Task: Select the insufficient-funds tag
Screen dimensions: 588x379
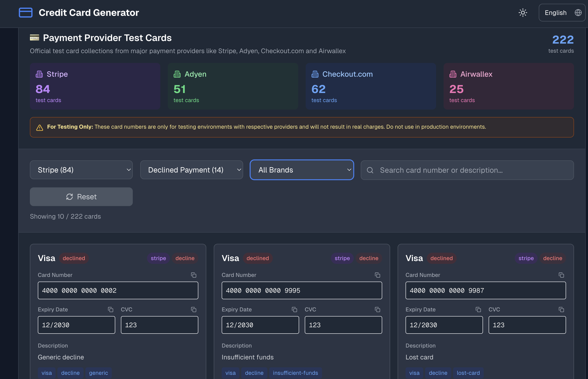Action: [x=295, y=373]
